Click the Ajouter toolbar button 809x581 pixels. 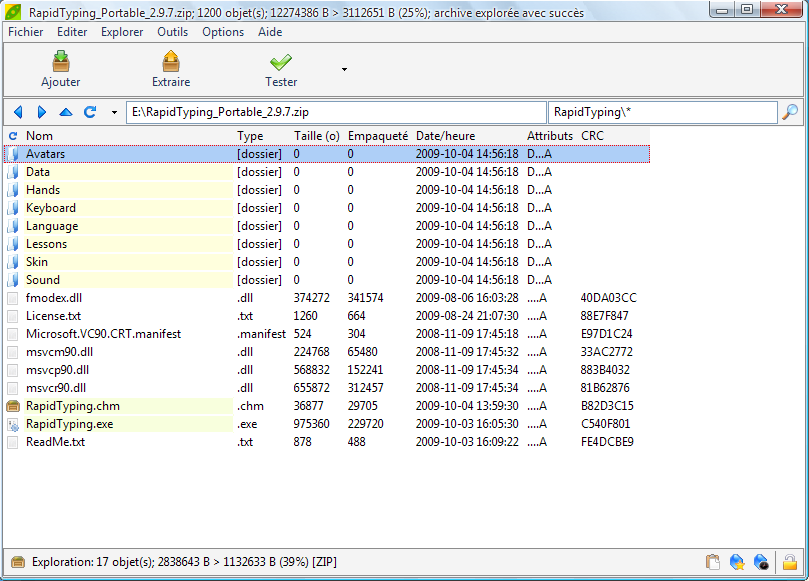61,69
